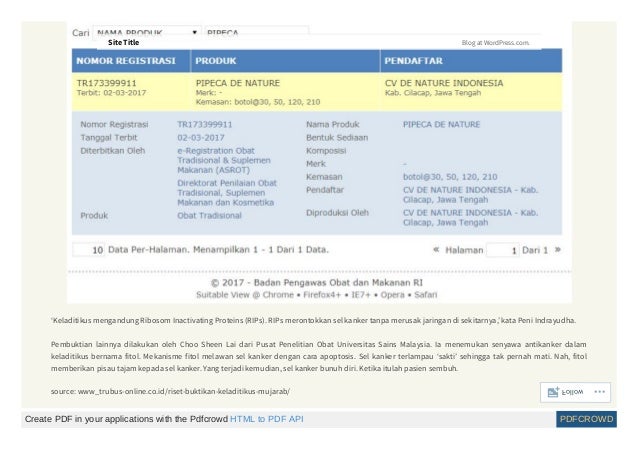Open the NAMA PRODUK search dropdown
The image size is (638, 452).
coord(147,32)
